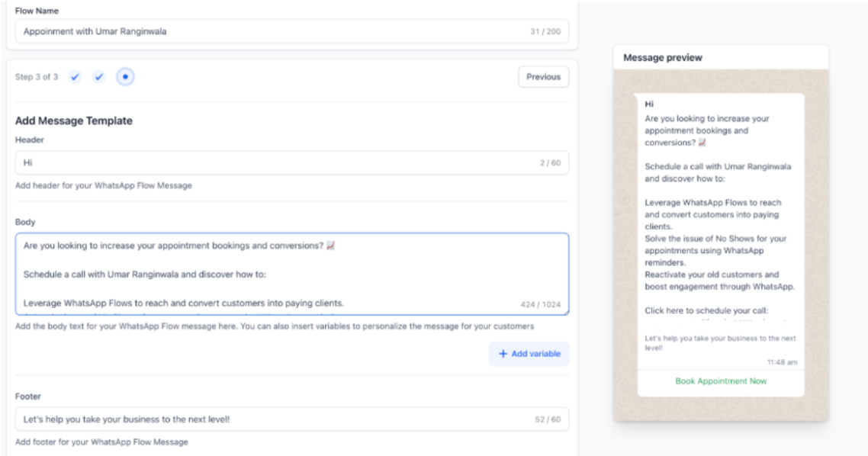The image size is (868, 456).
Task: Click into the Header field containing Hi
Action: [267, 162]
